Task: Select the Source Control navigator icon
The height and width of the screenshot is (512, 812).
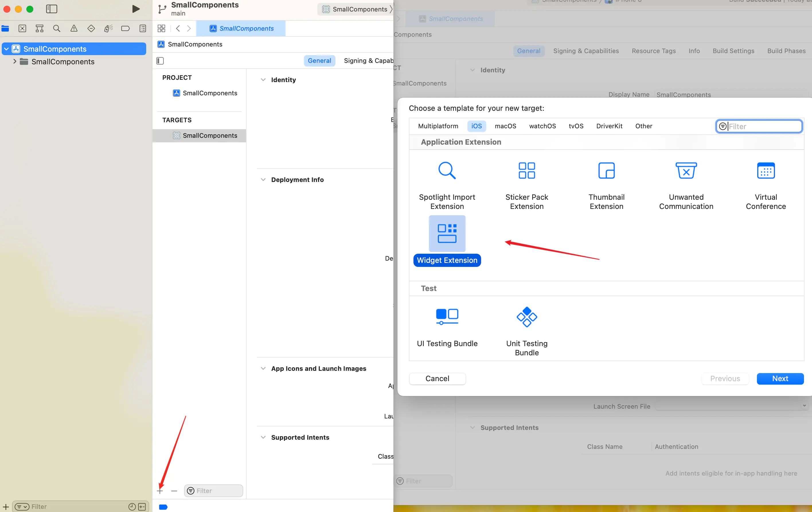Action: (x=22, y=28)
